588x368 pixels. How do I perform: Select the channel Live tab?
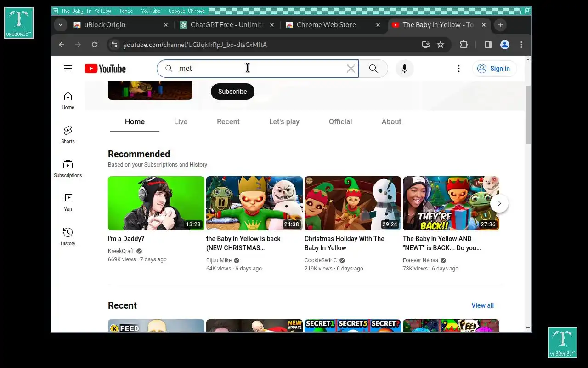181,122
